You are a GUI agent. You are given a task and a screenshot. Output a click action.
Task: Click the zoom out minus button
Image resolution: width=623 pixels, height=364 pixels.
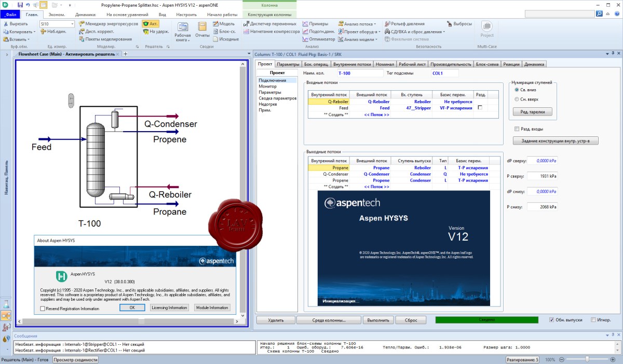pos(562,359)
